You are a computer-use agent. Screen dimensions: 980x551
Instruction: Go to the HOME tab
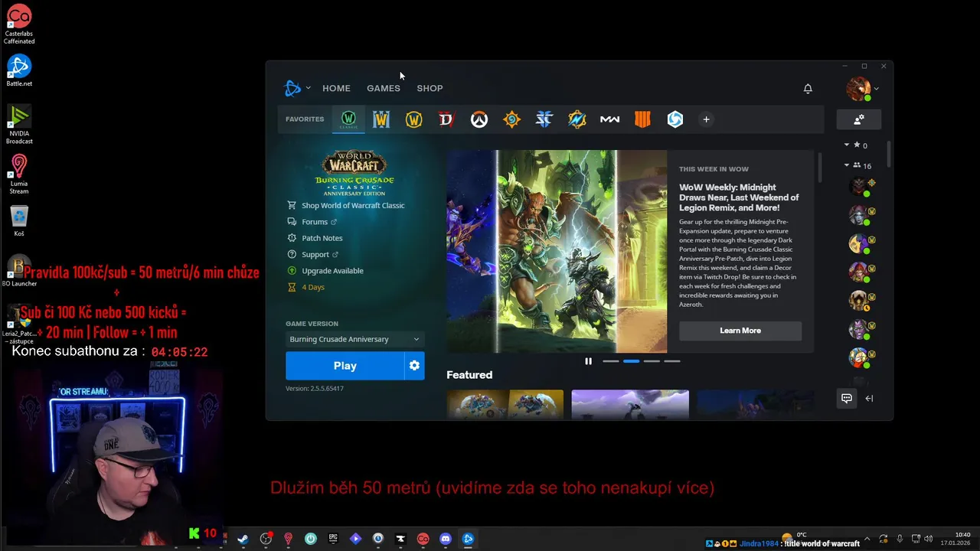pos(336,88)
